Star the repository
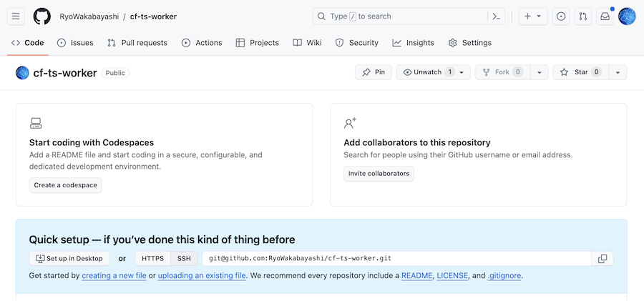Viewport: 644px width, 301px height. click(581, 72)
